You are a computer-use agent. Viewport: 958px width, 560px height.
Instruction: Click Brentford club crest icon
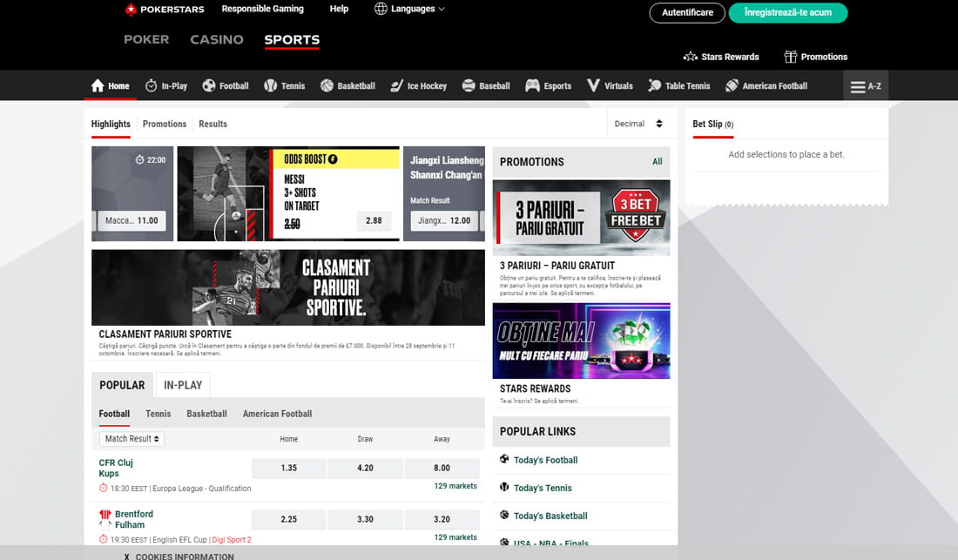(105, 514)
